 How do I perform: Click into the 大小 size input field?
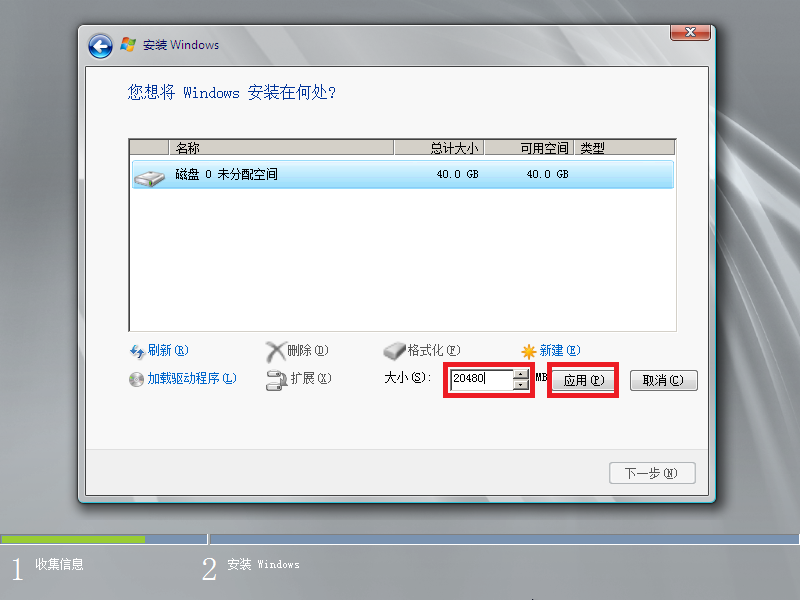[x=482, y=380]
